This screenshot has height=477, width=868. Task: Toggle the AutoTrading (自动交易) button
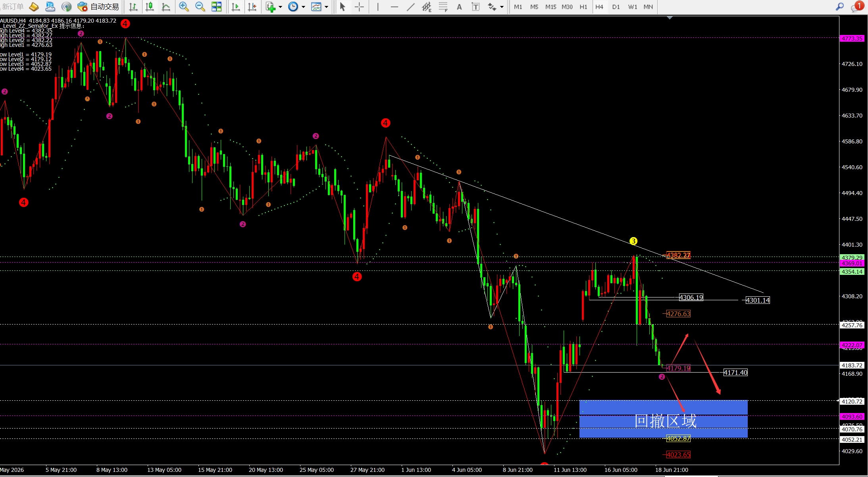pos(98,7)
